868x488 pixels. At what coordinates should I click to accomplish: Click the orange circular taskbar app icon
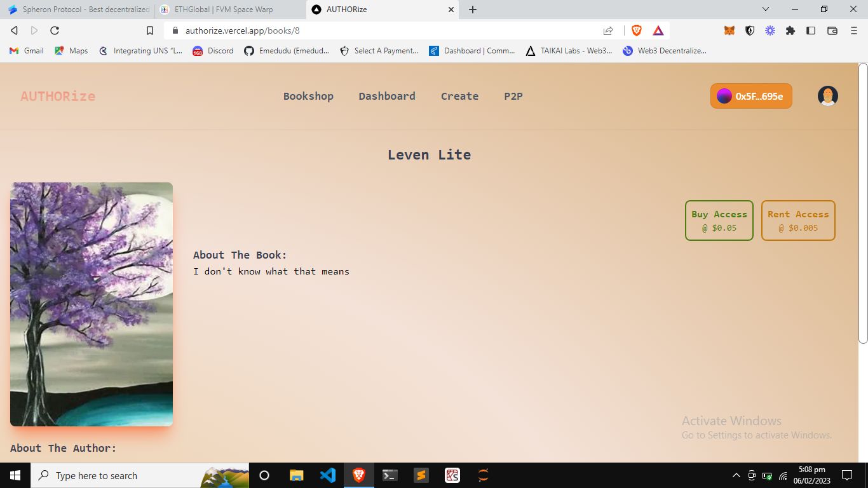(484, 475)
